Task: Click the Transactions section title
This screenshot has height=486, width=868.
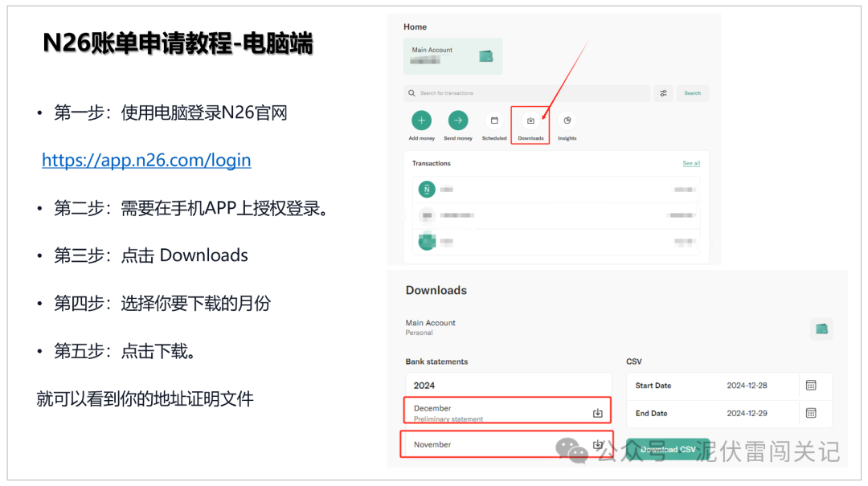Action: 432,163
